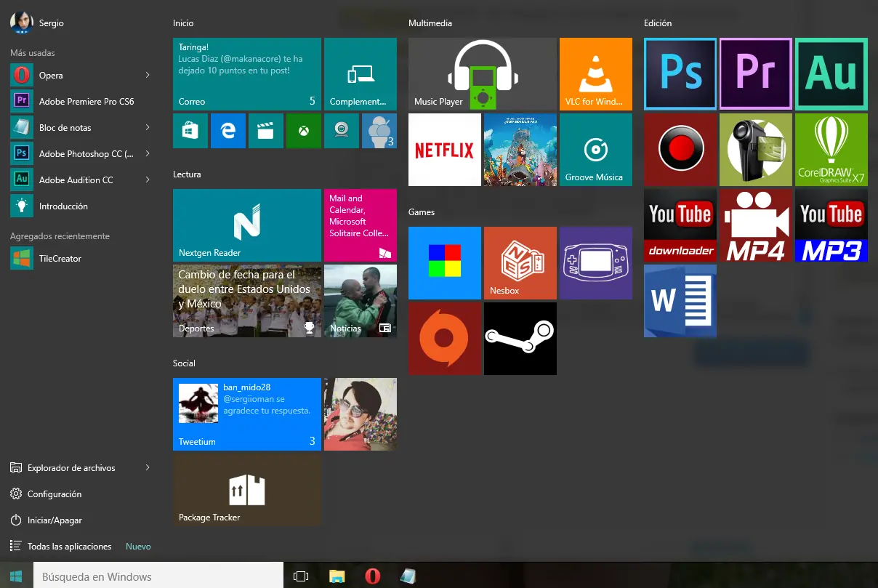Screen dimensions: 878x588
Task: Launch the red record button tile
Action: [680, 150]
